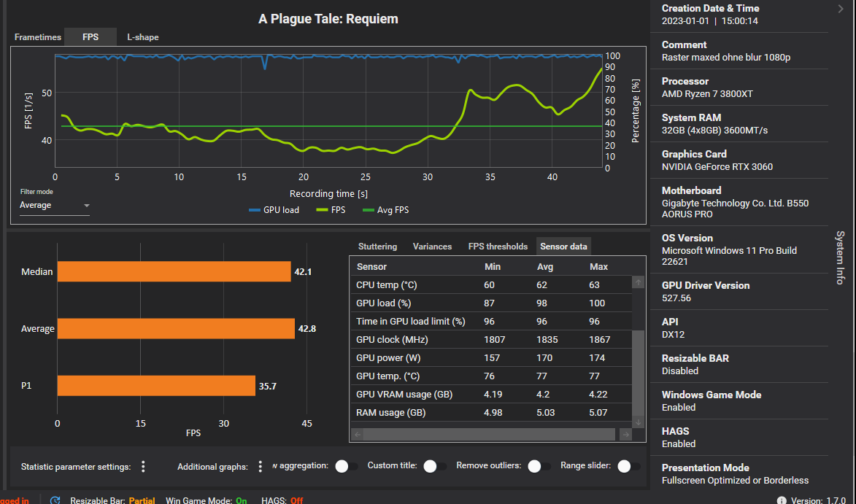Click the GPU driver version 527.56
This screenshot has width=856, height=504.
tap(676, 298)
